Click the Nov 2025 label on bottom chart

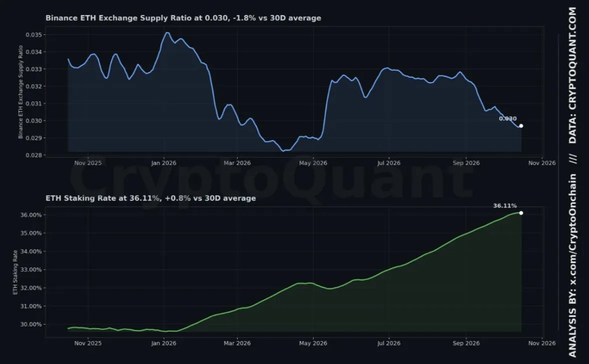pos(88,343)
